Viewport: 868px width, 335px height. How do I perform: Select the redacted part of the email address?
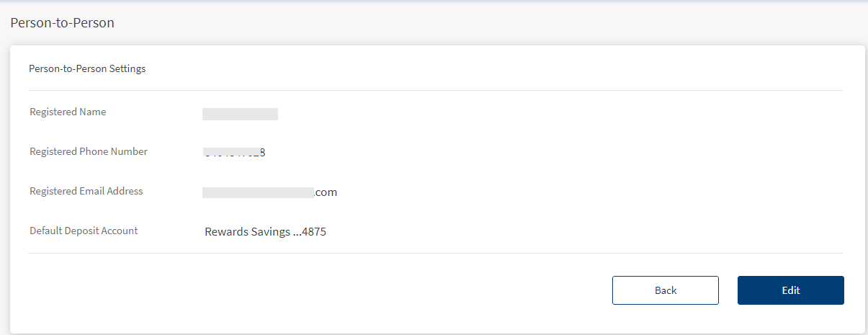(258, 192)
